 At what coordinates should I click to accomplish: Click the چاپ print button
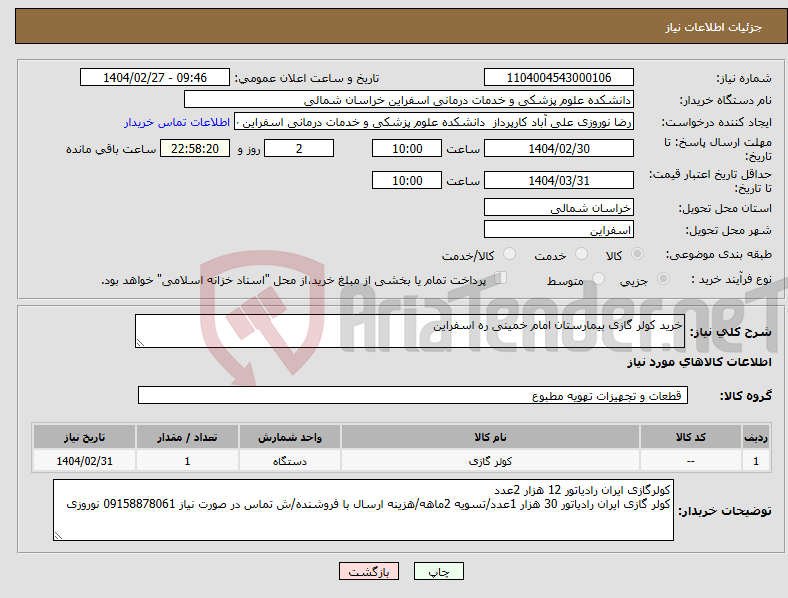(439, 571)
